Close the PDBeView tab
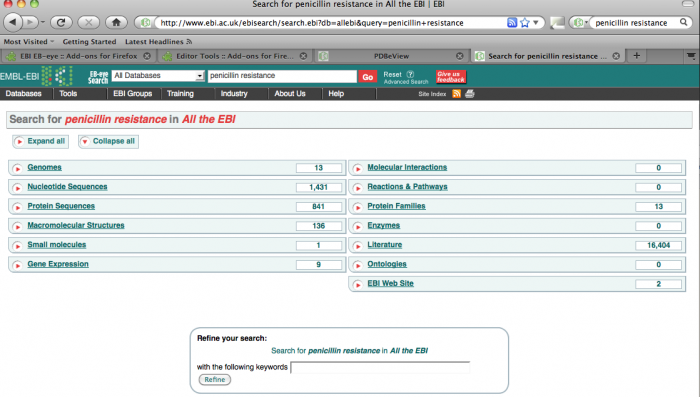The image size is (700, 397). (x=460, y=56)
